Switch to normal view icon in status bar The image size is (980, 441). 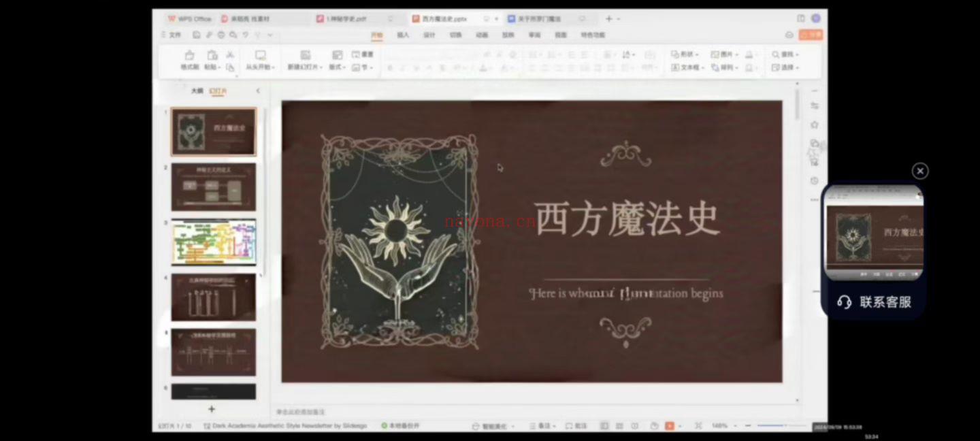(604, 426)
